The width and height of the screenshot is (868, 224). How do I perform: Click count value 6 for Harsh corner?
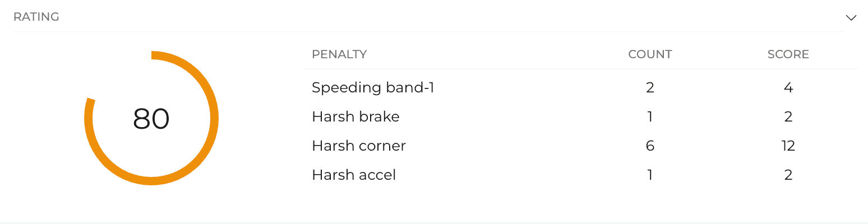pos(650,146)
